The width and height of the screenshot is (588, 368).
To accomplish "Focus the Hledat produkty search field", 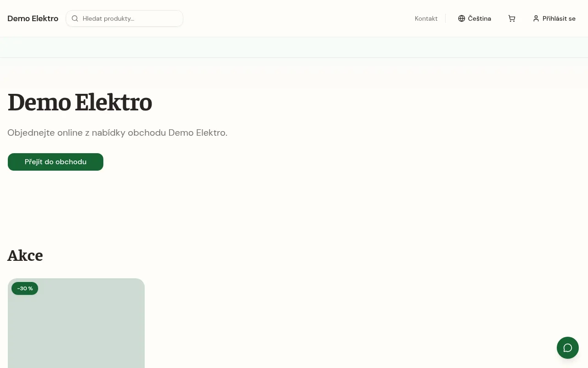I will [x=124, y=18].
